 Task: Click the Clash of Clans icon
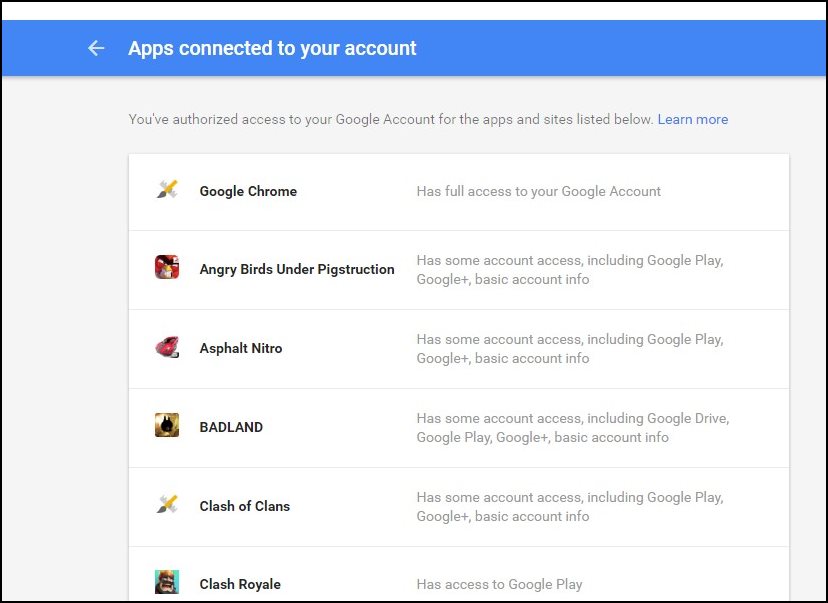tap(167, 504)
